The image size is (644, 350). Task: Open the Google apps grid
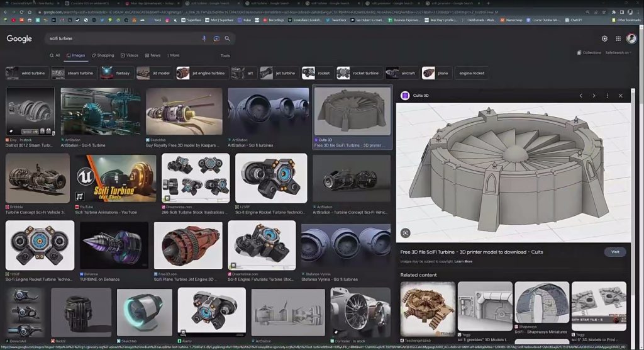click(x=618, y=38)
